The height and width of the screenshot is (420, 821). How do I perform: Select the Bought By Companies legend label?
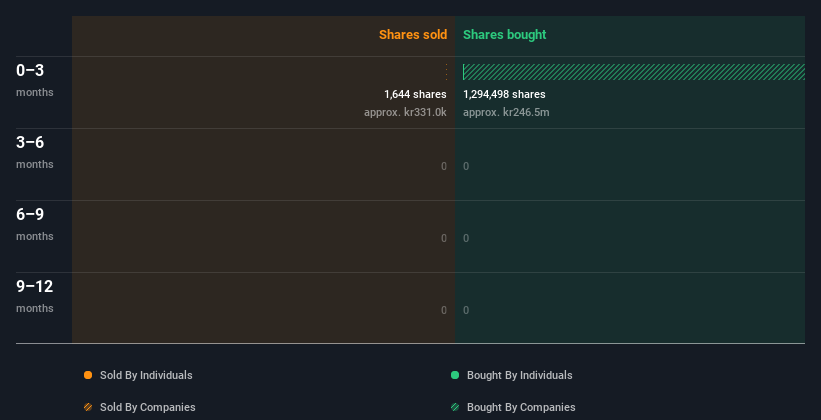pos(521,407)
